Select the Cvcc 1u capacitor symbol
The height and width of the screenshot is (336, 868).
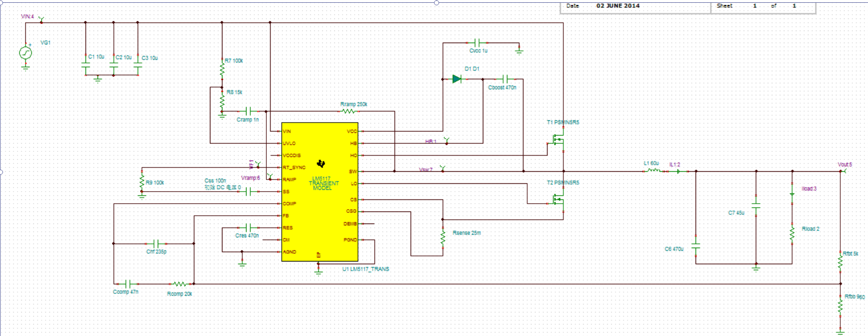point(478,43)
